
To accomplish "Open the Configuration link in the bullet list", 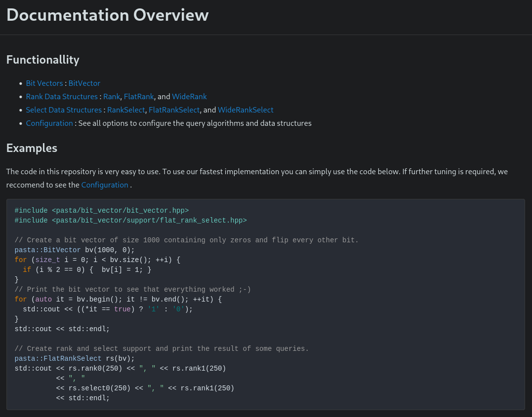I will [x=49, y=123].
